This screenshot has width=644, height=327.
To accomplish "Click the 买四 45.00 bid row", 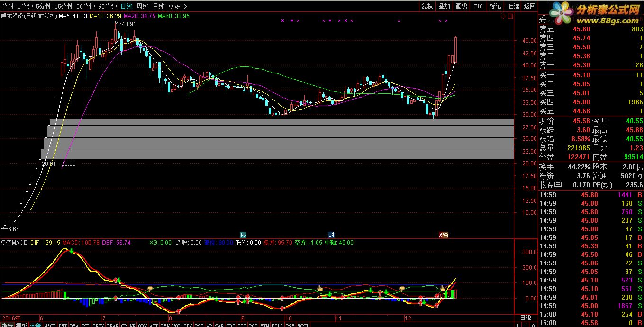I will point(591,102).
